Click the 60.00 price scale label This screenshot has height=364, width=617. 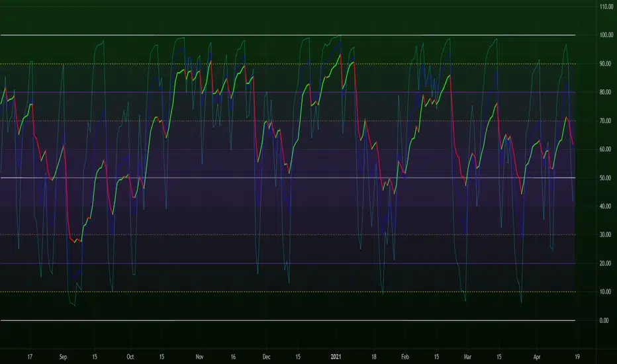tap(605, 149)
